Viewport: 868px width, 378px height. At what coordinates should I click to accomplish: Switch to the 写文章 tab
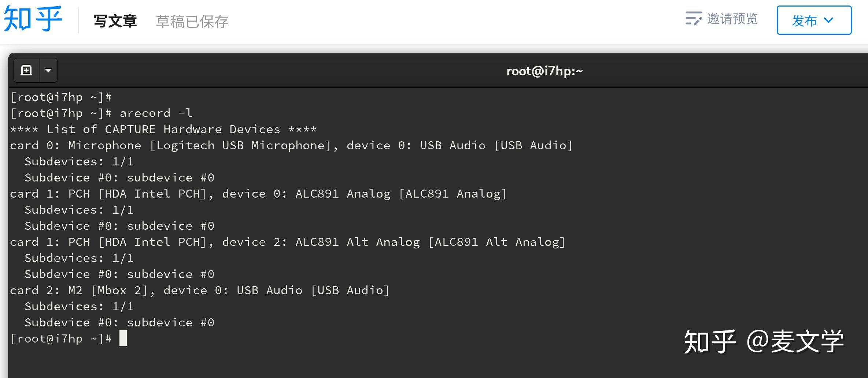[115, 21]
